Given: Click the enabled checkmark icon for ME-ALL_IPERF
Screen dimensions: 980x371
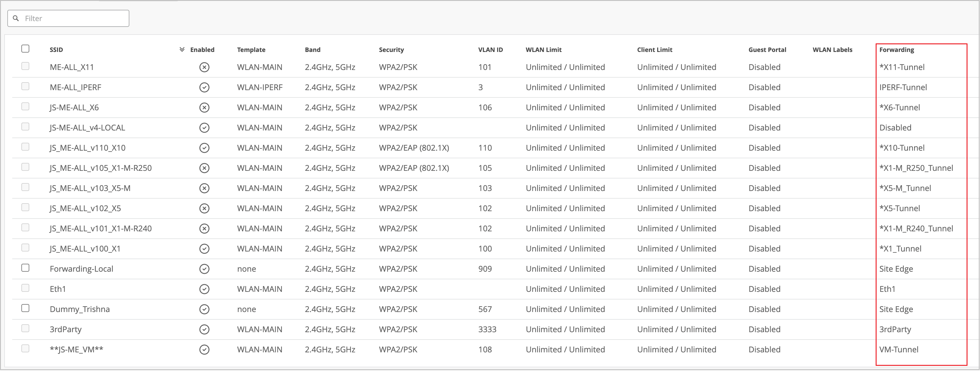Looking at the screenshot, I should (x=204, y=88).
